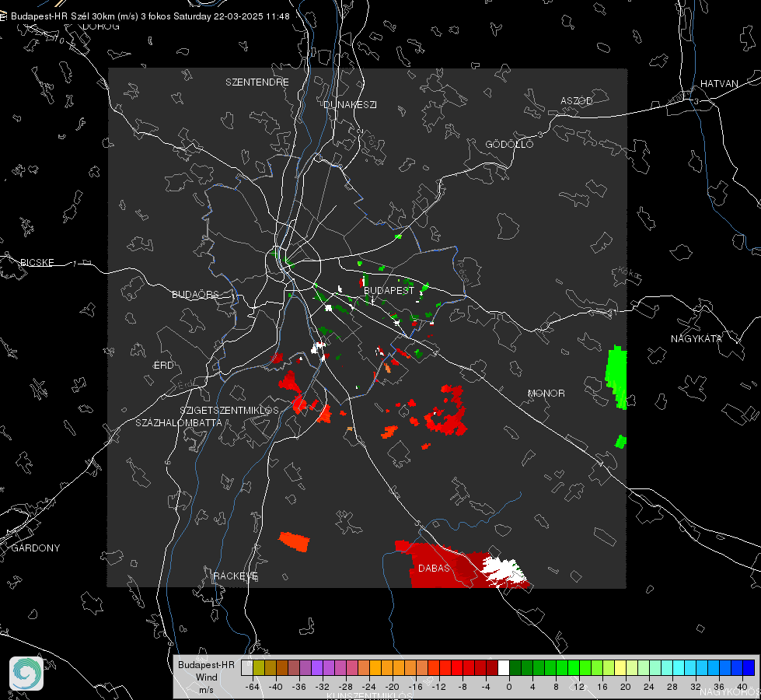The width and height of the screenshot is (761, 700).
Task: Click the 20 legend value
Action: pos(626,687)
